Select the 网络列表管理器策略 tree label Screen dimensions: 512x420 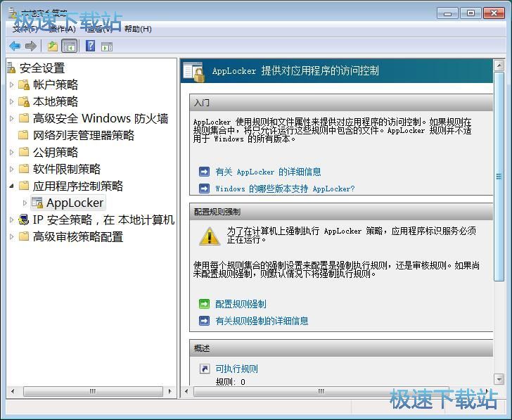point(84,135)
